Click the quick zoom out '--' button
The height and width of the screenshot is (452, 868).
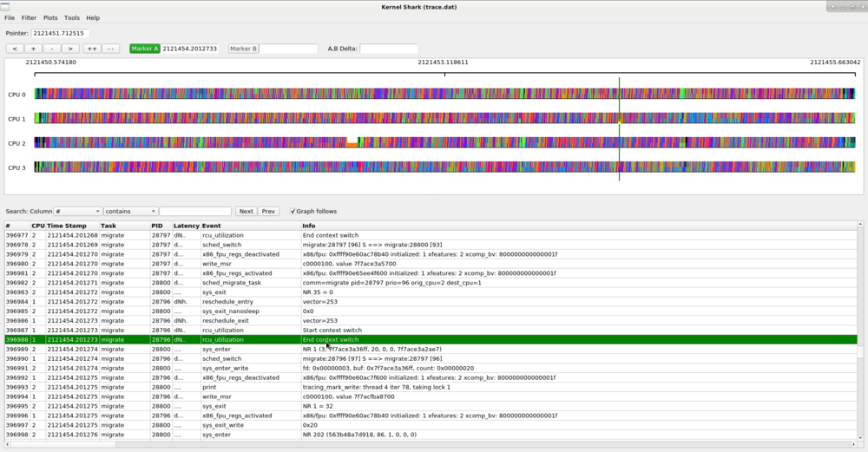coord(111,49)
